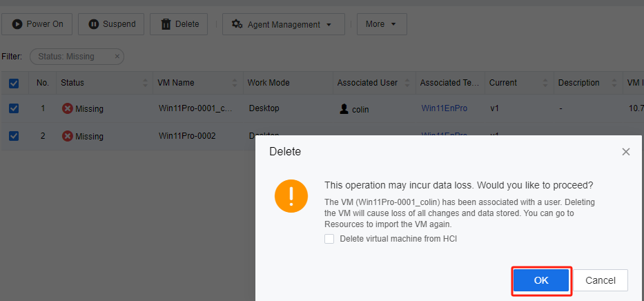The image size is (644, 301).
Task: Confirm deletion with the OK button
Action: coord(541,280)
